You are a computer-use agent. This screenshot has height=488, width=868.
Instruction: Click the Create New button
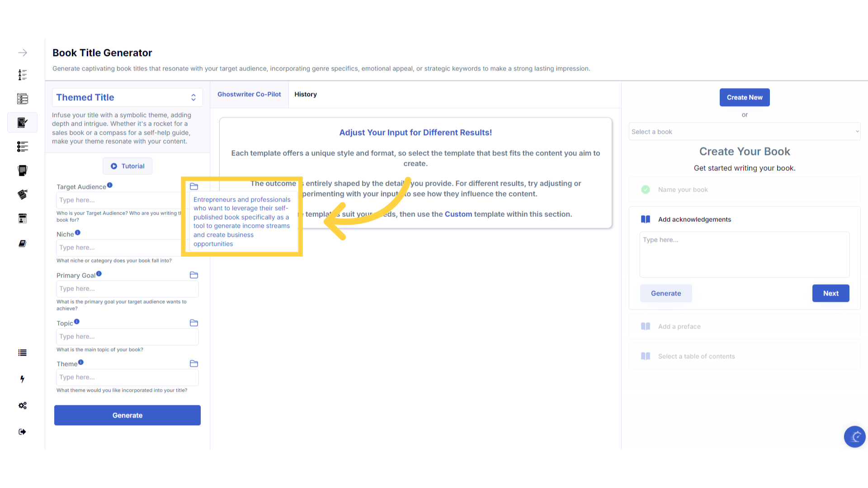(x=745, y=98)
